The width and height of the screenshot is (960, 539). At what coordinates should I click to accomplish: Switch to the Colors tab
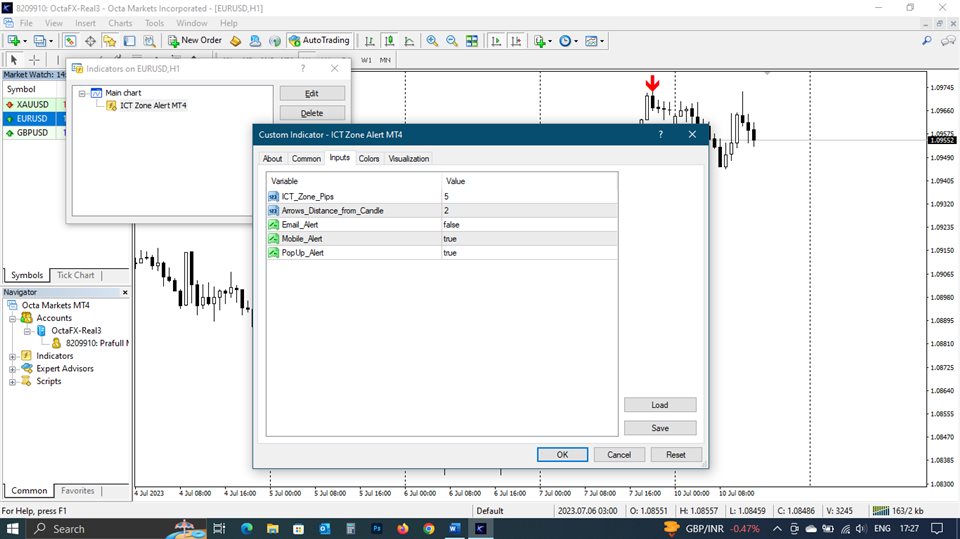[x=368, y=159]
